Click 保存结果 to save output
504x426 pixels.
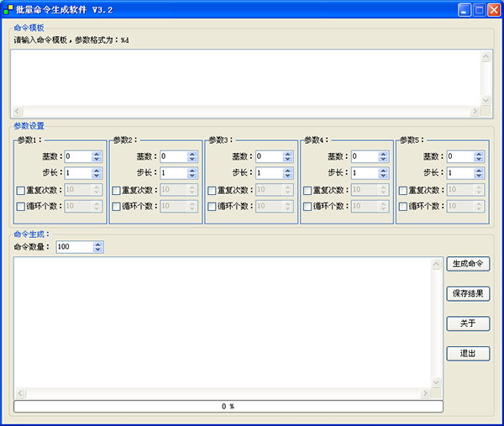pyautogui.click(x=468, y=294)
